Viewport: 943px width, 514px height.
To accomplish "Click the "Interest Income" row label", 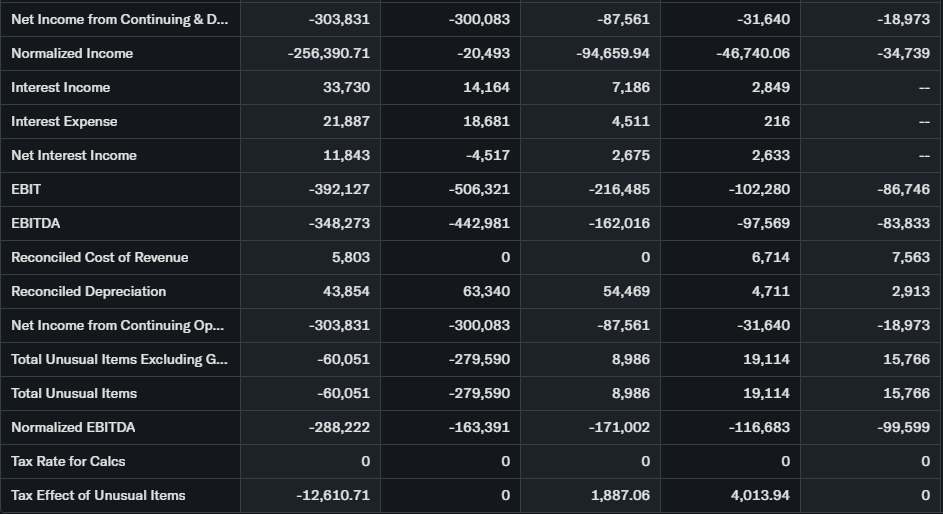I will click(x=61, y=87).
